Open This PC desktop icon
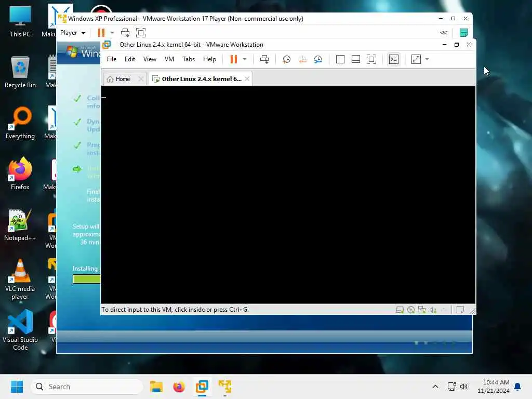Viewport: 532px width, 399px height. point(20,21)
